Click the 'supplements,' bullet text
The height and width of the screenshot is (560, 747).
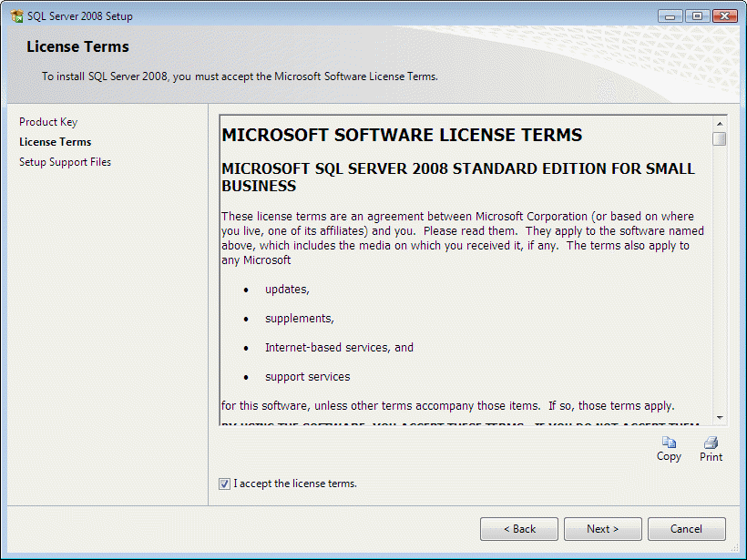(x=300, y=319)
